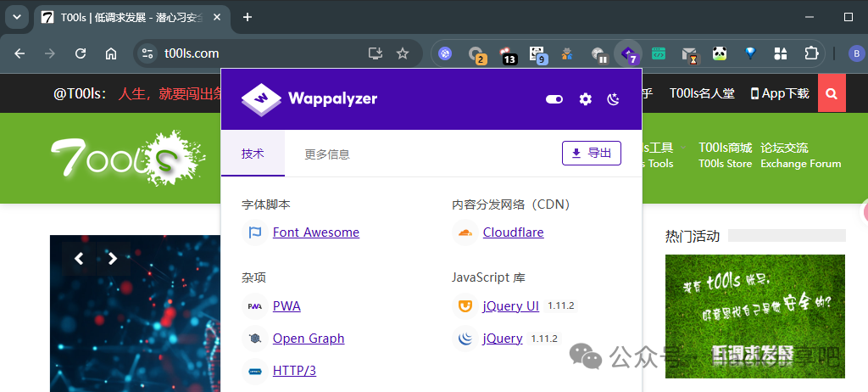Click the extension icon with pause badge
The image size is (868, 392).
coord(599,53)
